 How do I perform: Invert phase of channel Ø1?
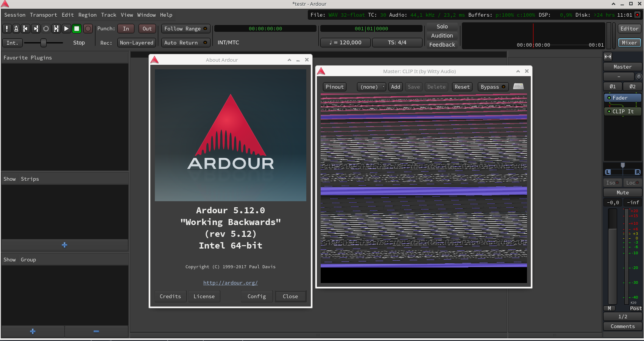[613, 86]
